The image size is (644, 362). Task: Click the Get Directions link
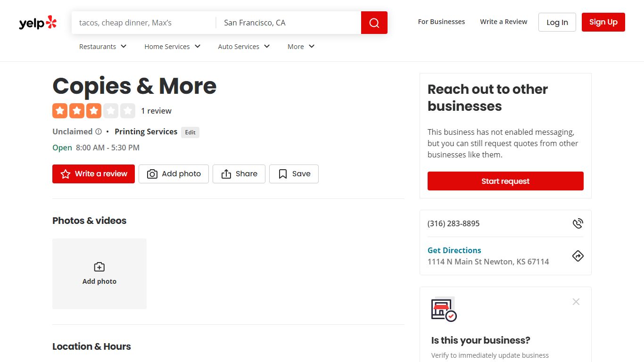coord(454,250)
